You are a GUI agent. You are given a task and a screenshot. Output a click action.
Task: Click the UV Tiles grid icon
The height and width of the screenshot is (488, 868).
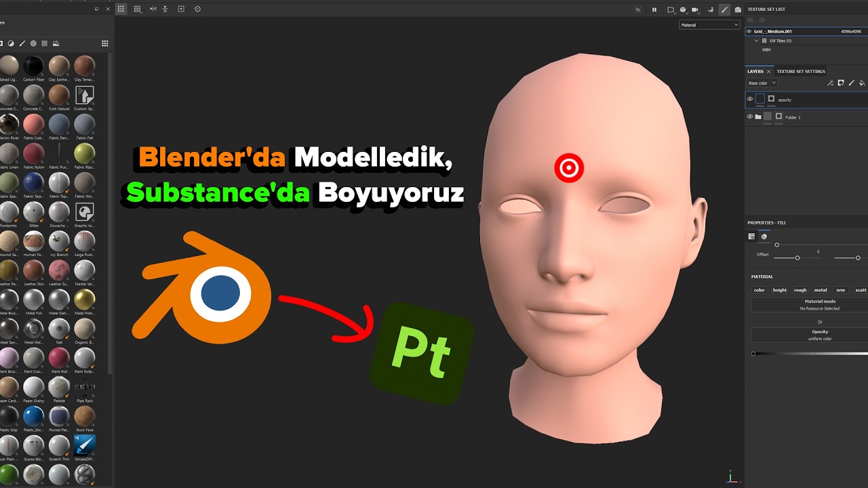click(x=764, y=41)
